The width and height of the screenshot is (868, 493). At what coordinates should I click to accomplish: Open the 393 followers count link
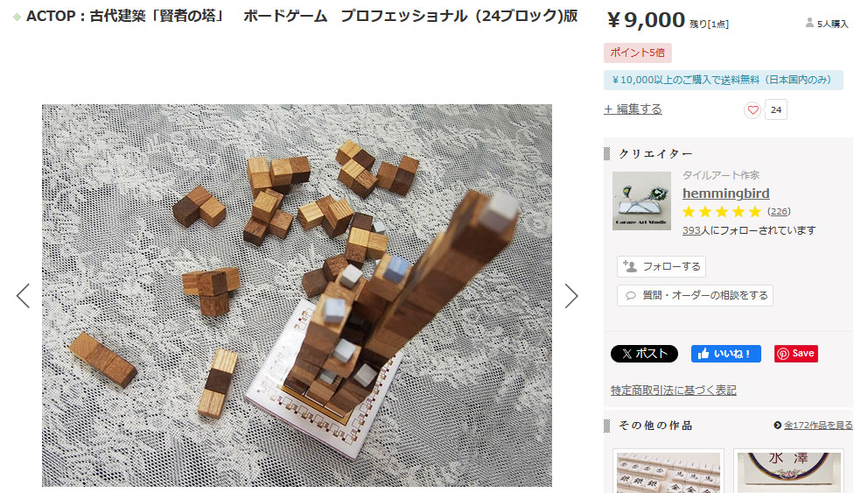tap(691, 230)
